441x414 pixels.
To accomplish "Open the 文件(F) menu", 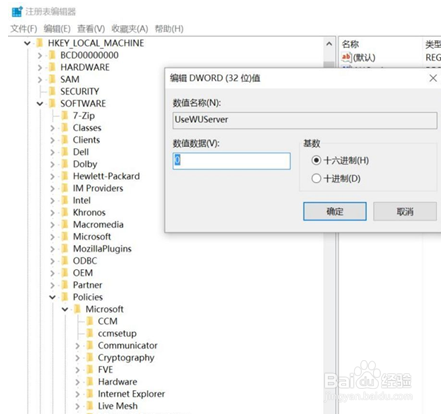I will [24, 29].
